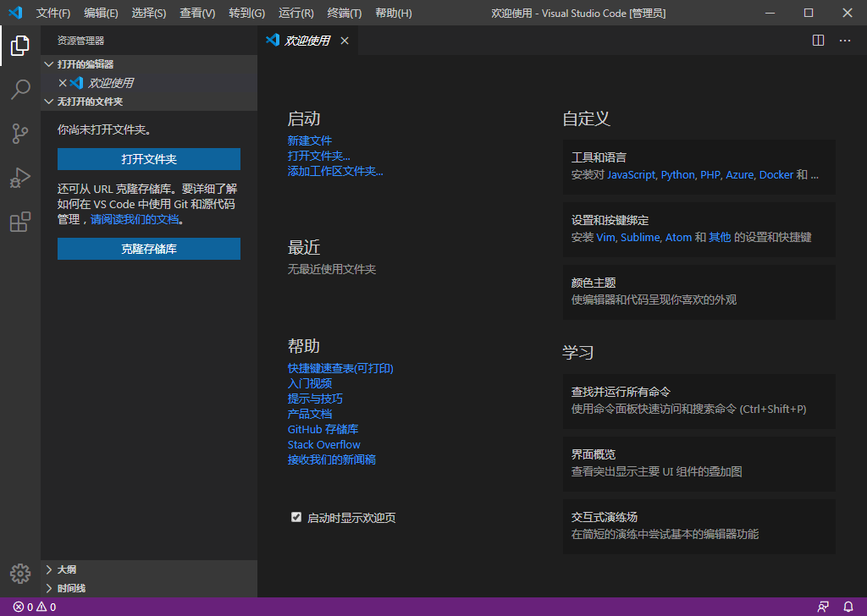Select the 欢迎使用 editor tab

pos(307,41)
